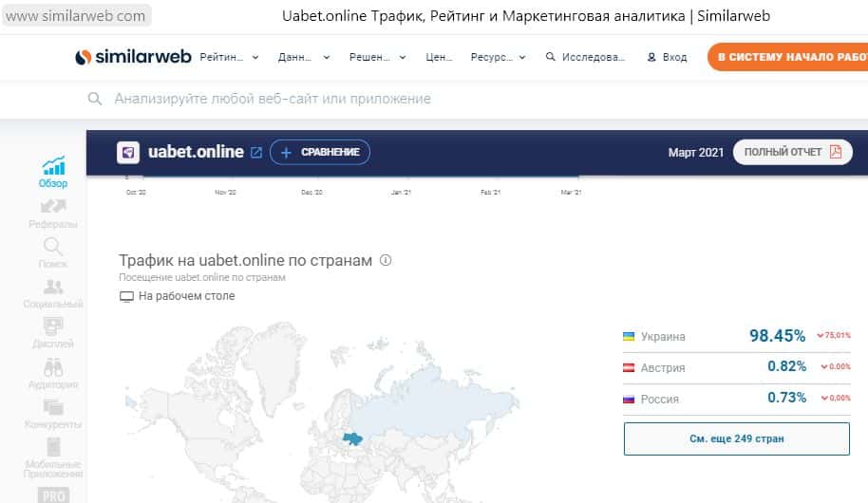Screen dimensions: 868x503
Task: Click the Austria flag icon
Action: pos(629,367)
